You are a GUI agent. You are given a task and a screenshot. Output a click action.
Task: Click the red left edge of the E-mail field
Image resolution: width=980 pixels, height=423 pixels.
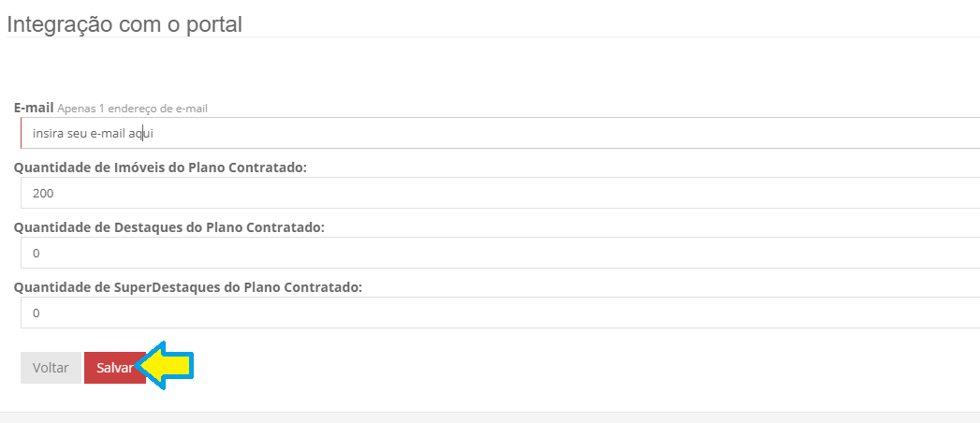[22, 133]
